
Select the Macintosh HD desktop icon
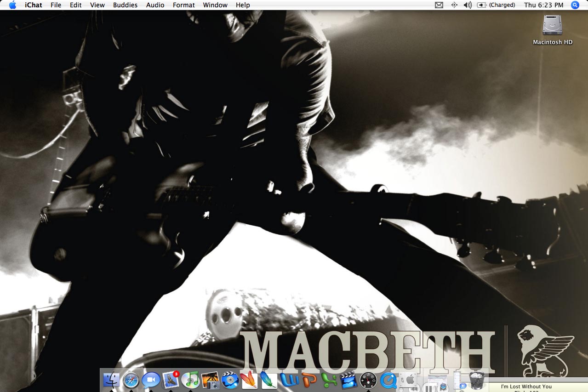click(x=553, y=29)
